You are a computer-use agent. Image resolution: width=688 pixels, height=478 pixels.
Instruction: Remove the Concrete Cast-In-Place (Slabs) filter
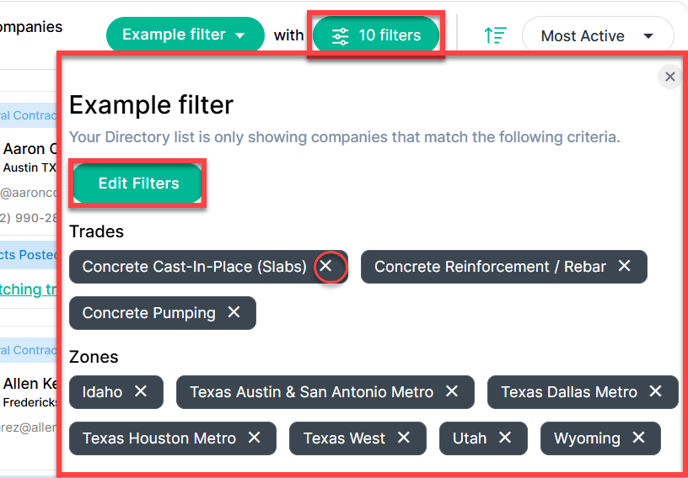point(326,266)
